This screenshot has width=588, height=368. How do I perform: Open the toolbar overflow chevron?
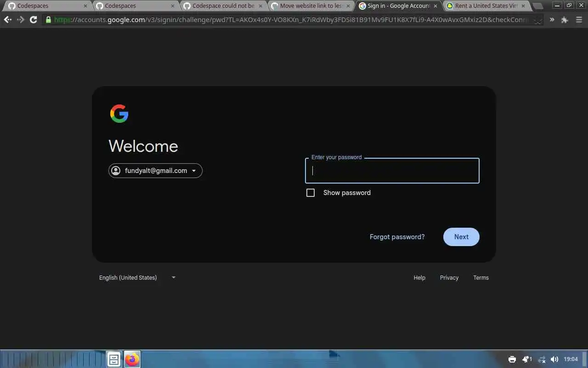pyautogui.click(x=552, y=20)
